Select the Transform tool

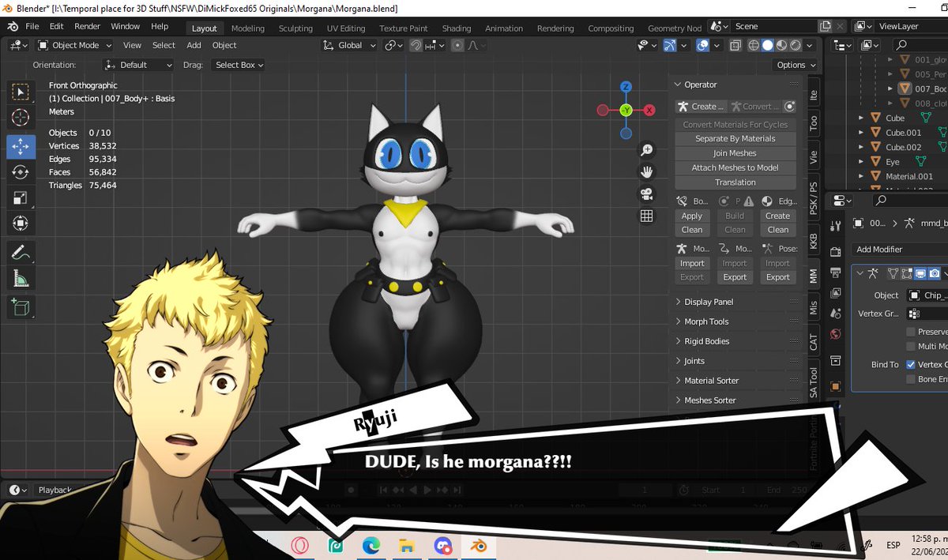[21, 224]
